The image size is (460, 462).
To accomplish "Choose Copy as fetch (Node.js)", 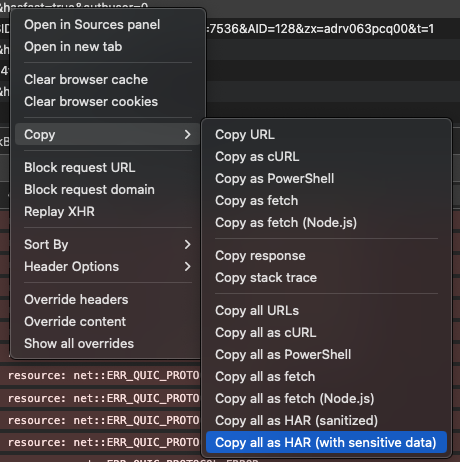I will (286, 223).
